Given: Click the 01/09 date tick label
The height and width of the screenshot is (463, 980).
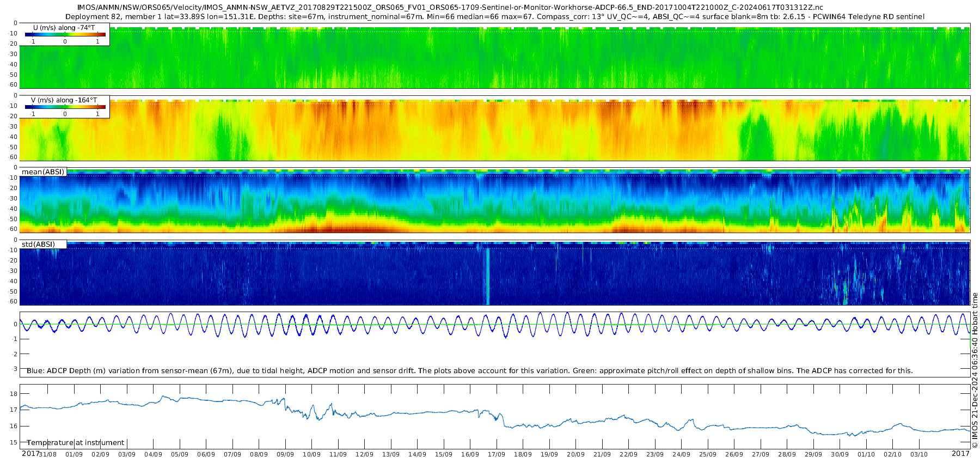Looking at the screenshot, I should click(74, 454).
